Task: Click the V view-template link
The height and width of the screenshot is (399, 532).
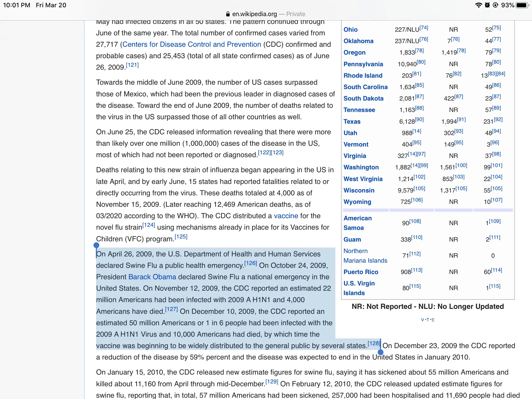Action: pyautogui.click(x=422, y=320)
